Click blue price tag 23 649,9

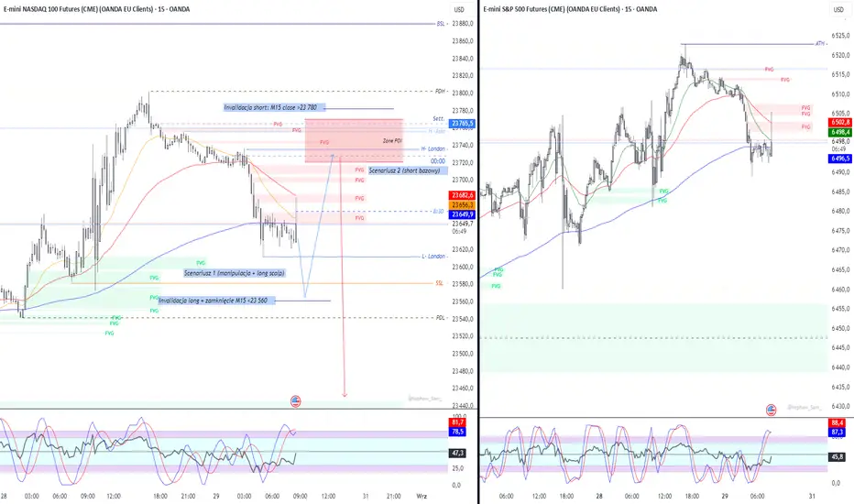point(463,214)
